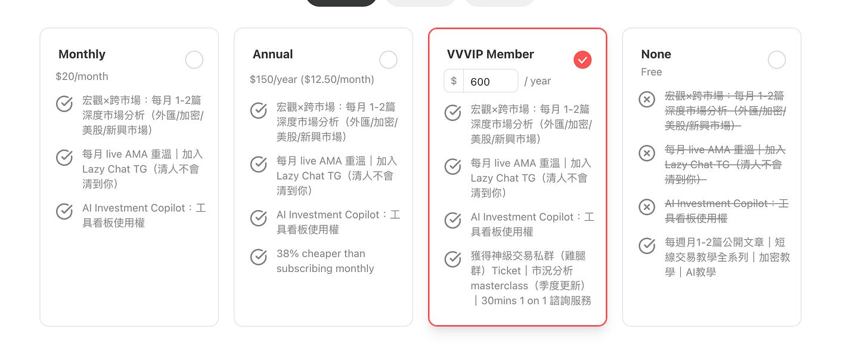Click the checkmark icon beside '38% cheaper than subscribing monthly'
868x346 pixels.
(258, 257)
